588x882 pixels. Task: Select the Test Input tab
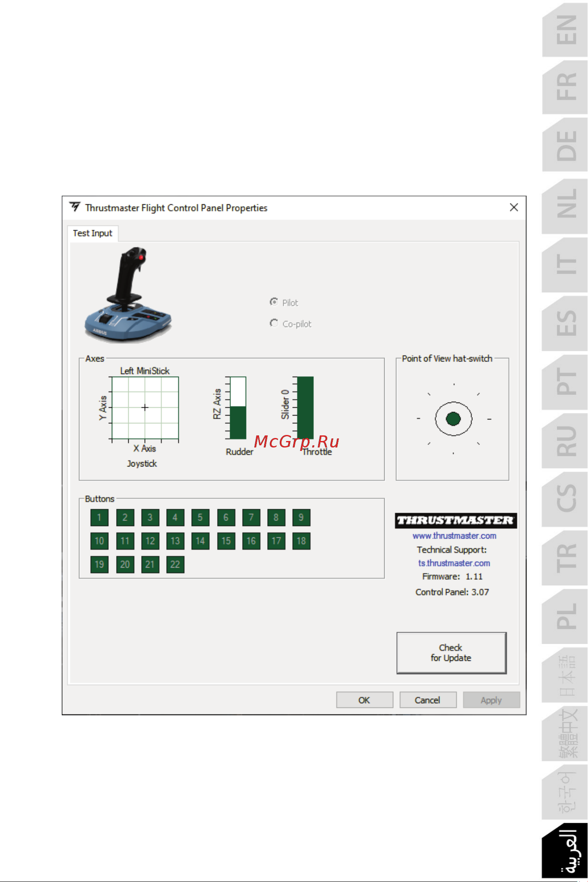click(92, 233)
